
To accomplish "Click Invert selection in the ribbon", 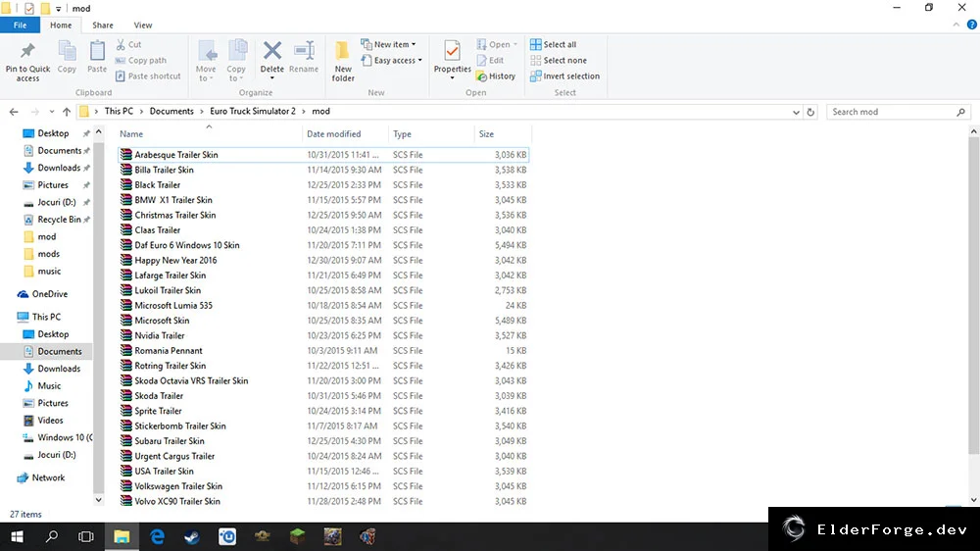I will (x=564, y=75).
